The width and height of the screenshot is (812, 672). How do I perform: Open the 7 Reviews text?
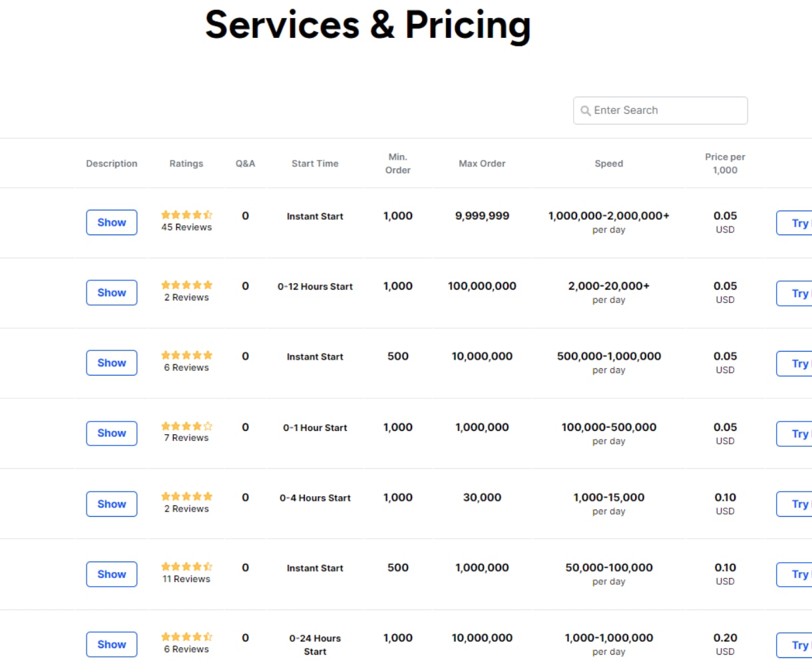point(186,438)
